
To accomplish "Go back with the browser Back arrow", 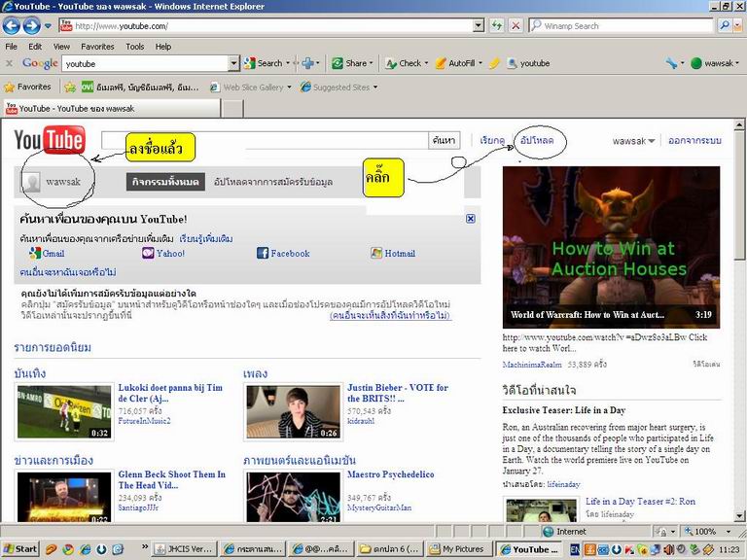I will (12, 25).
